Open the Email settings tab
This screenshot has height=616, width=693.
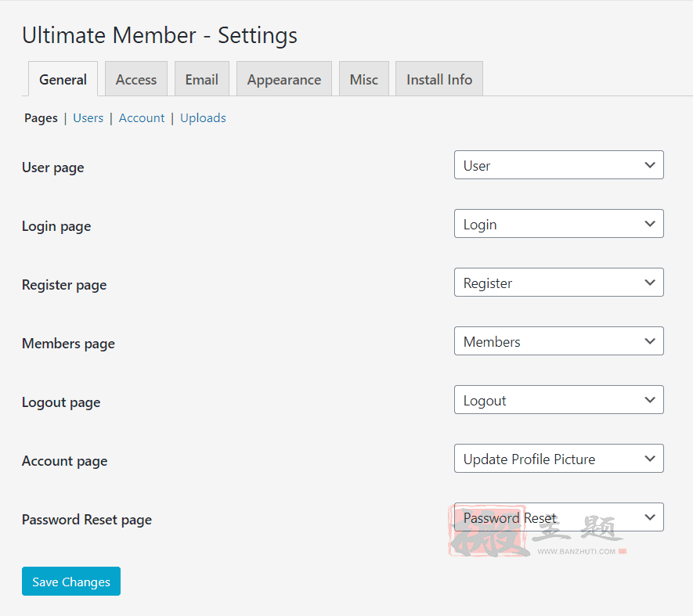tap(201, 79)
